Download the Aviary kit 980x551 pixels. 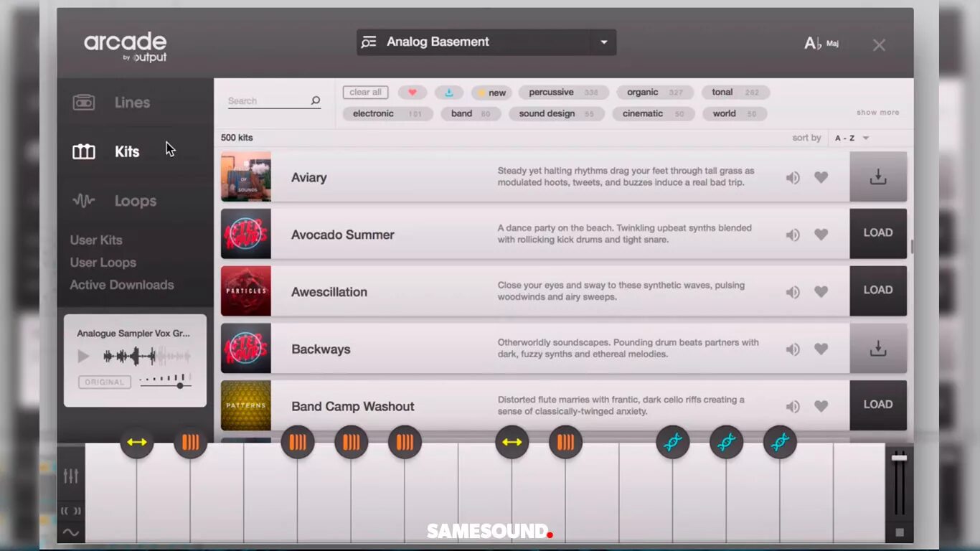(878, 177)
